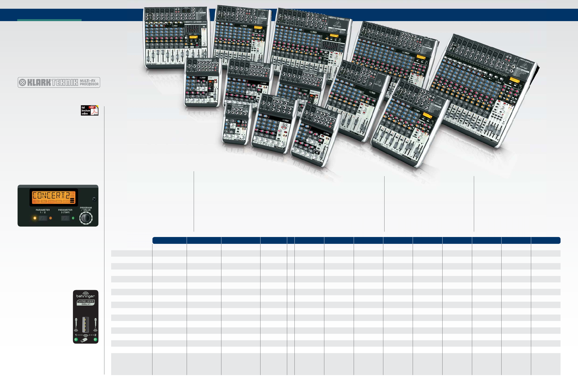Click the screw icon beside the LCD display
The height and width of the screenshot is (392, 578).
[94, 199]
